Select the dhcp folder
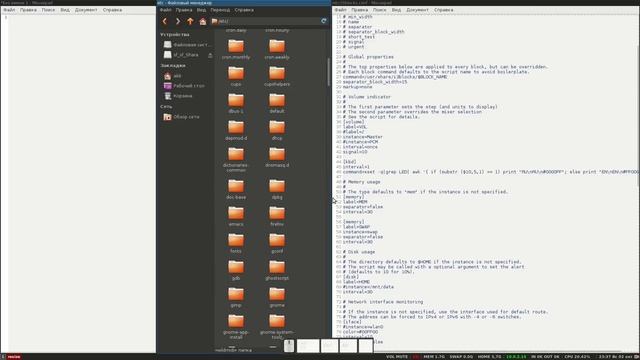 coord(277,131)
